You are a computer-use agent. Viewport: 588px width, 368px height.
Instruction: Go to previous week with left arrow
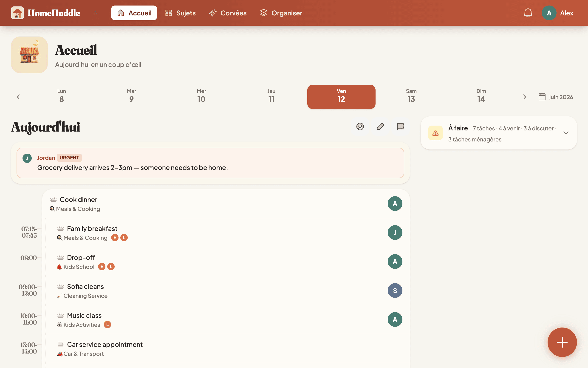[18, 97]
